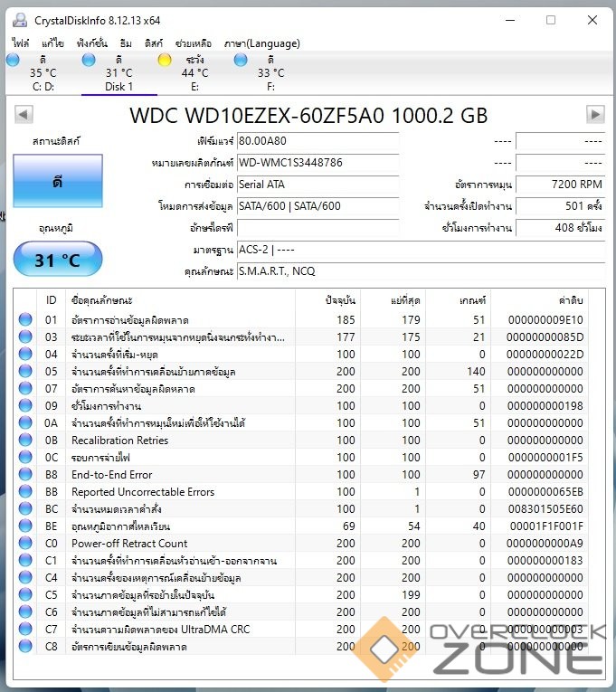Open the ดิสก์ (Disk) menu

pos(154,43)
